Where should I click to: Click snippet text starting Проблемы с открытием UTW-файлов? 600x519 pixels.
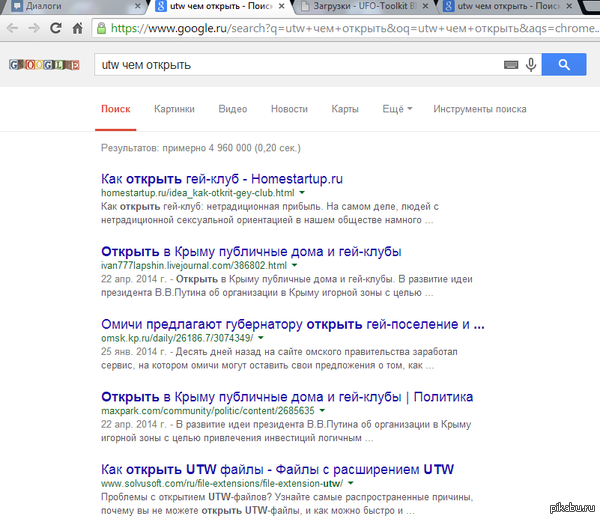287,504
